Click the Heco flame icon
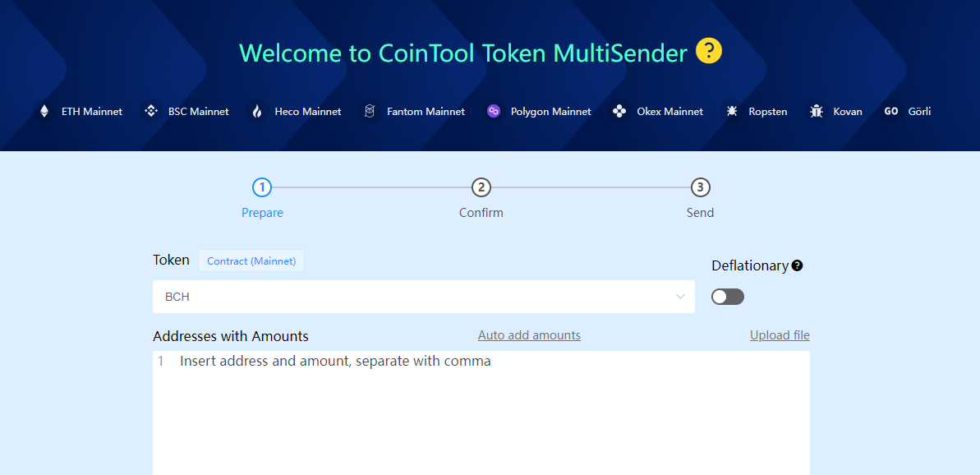980x475 pixels. (x=257, y=112)
